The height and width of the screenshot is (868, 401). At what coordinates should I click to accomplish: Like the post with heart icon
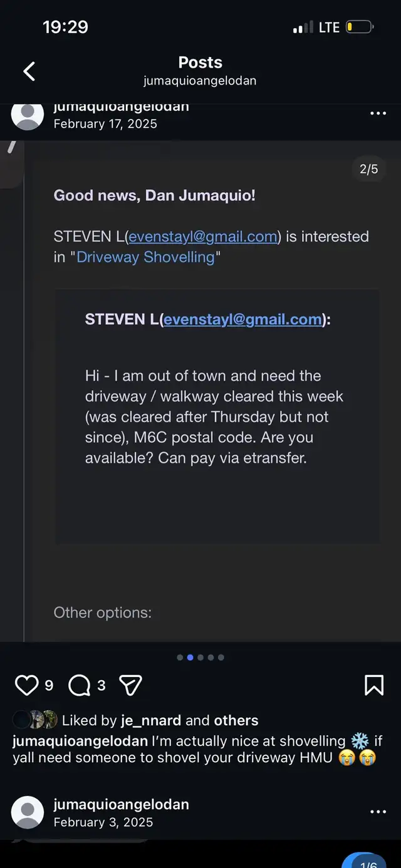(x=26, y=686)
